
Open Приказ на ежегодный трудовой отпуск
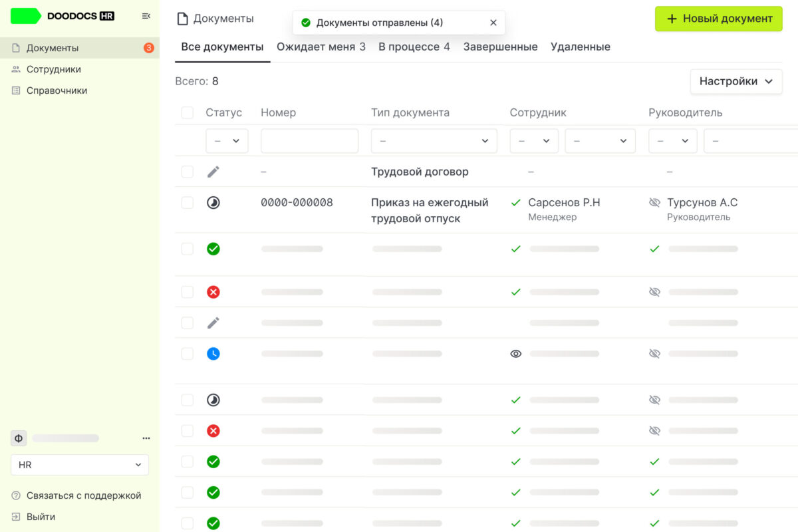[x=430, y=210]
